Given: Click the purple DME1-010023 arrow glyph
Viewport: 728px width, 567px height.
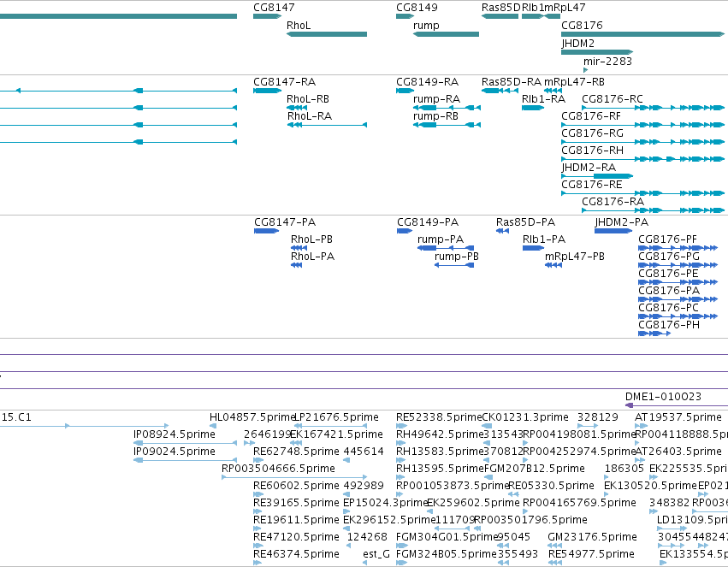Looking at the screenshot, I should 630,405.
